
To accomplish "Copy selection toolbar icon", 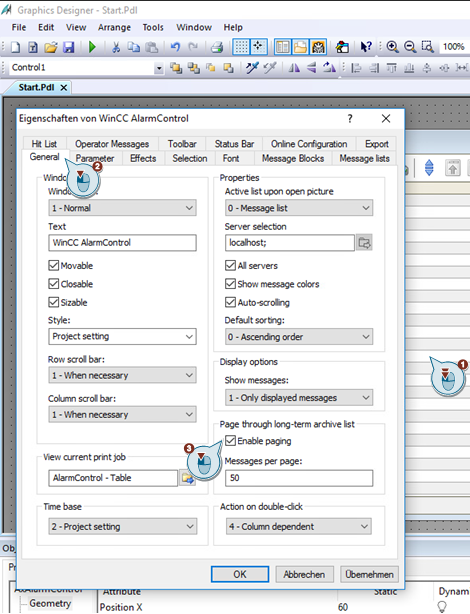I will tap(134, 47).
